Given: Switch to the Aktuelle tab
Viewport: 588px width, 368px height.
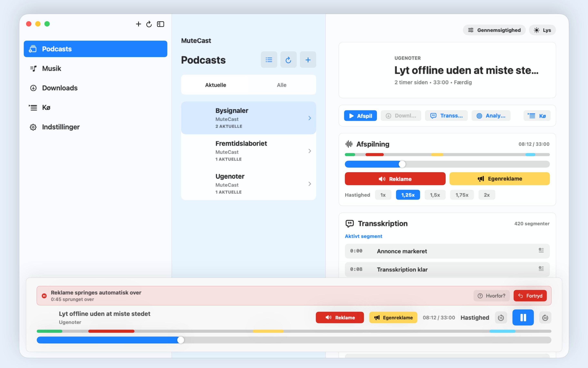Looking at the screenshot, I should click(x=216, y=85).
